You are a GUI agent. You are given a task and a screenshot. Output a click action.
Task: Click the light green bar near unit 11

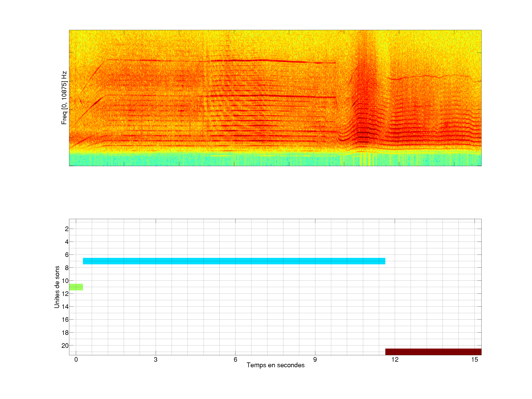pos(76,287)
